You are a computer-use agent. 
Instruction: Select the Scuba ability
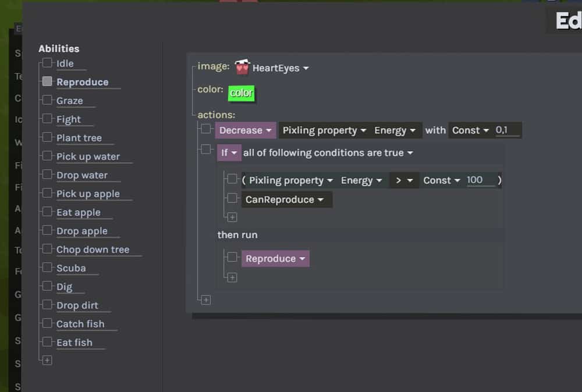[71, 268]
